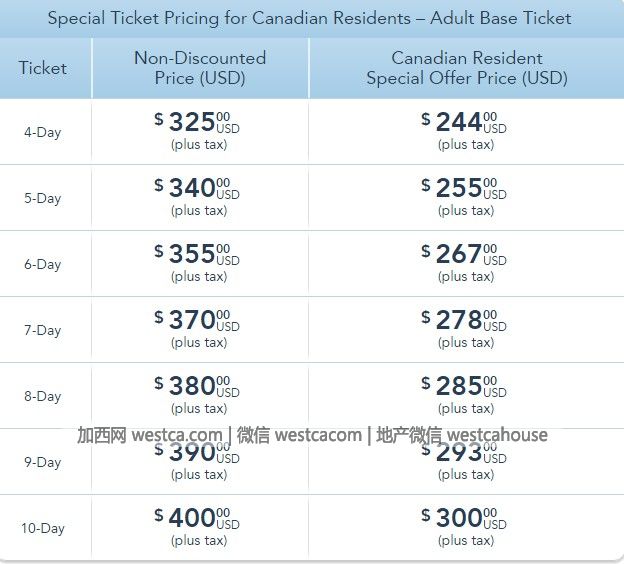Click the $285 special offer price

[464, 386]
